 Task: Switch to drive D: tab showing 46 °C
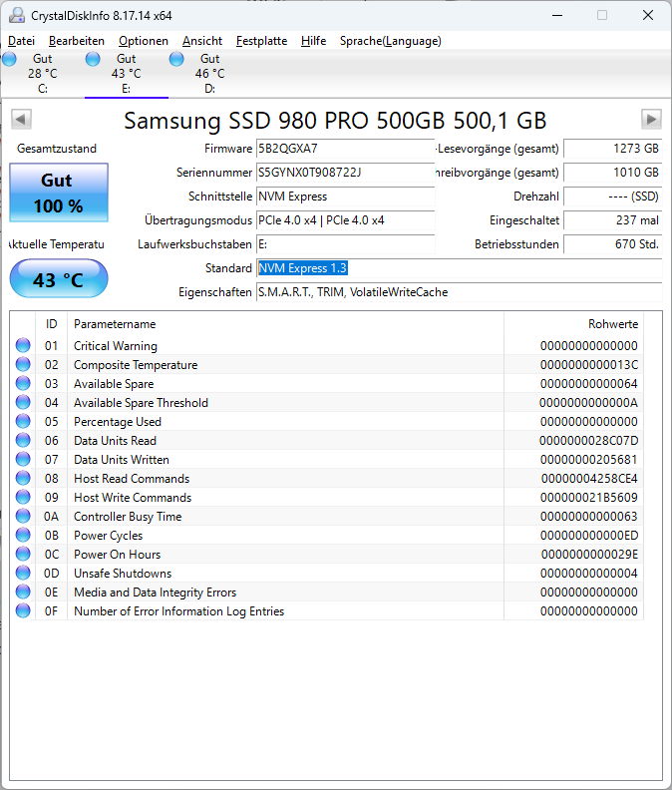(x=209, y=74)
